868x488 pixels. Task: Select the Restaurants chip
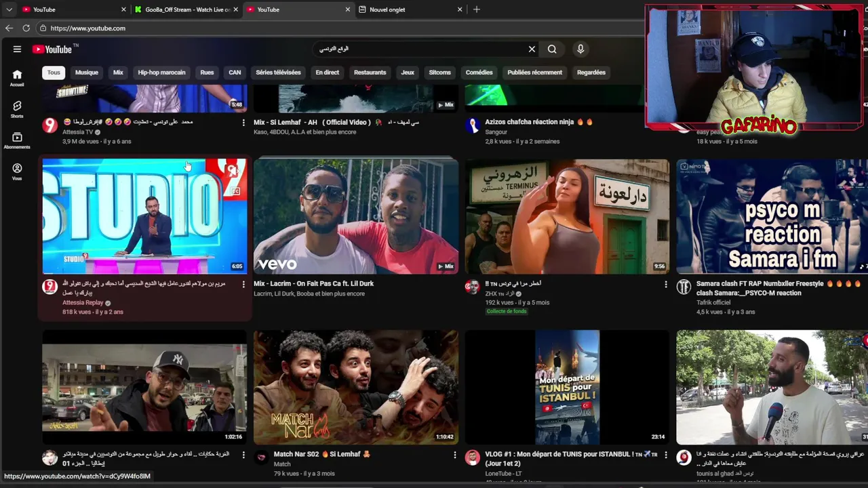370,73
